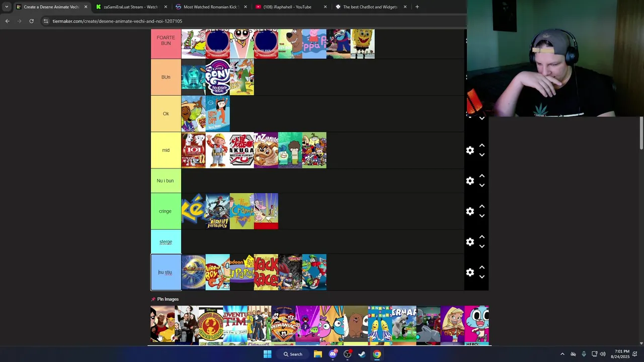Select Taz-Mania image in mid tier
This screenshot has height=362, width=644.
266,150
